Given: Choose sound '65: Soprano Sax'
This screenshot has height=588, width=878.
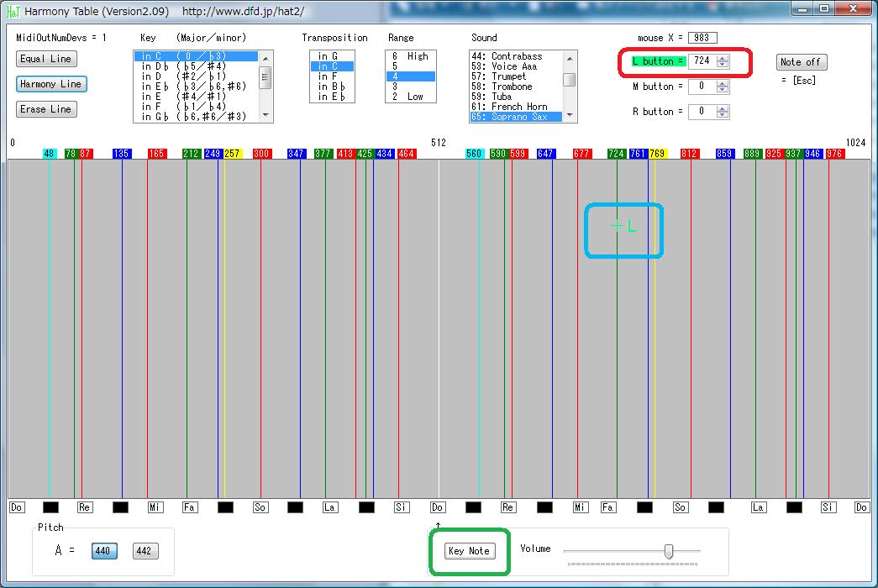Looking at the screenshot, I should (516, 117).
